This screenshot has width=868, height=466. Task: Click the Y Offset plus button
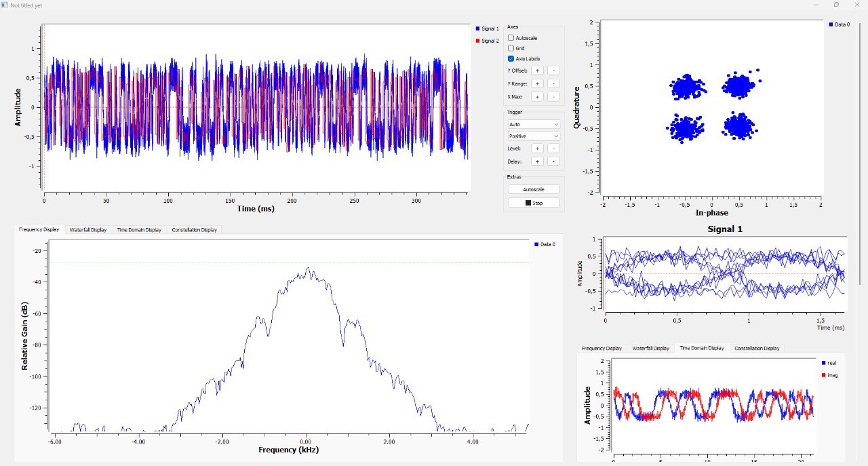point(536,71)
